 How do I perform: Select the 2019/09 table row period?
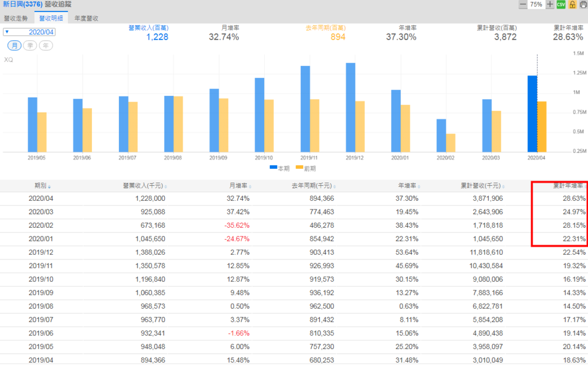click(x=41, y=293)
